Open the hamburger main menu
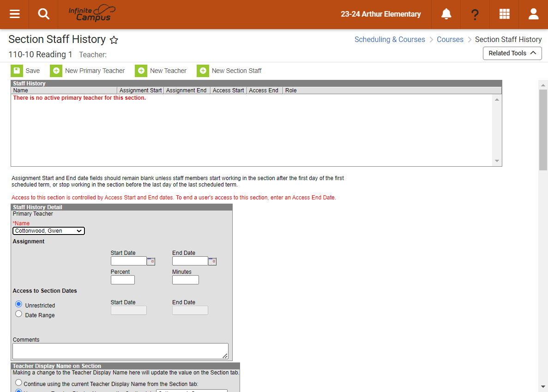The width and height of the screenshot is (548, 392). (14, 14)
